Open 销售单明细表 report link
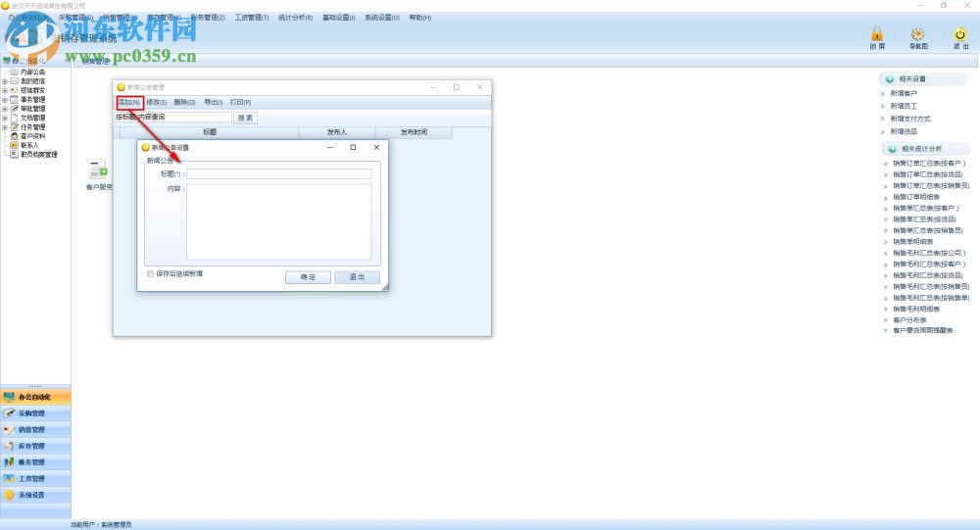Viewport: 980px width, 530px height. click(x=913, y=242)
